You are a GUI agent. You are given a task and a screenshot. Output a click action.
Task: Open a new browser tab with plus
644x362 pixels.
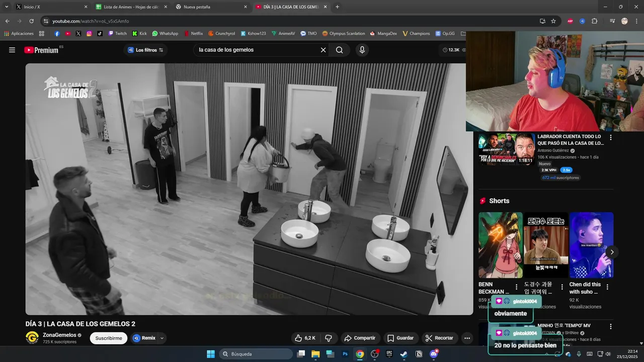[x=337, y=7]
